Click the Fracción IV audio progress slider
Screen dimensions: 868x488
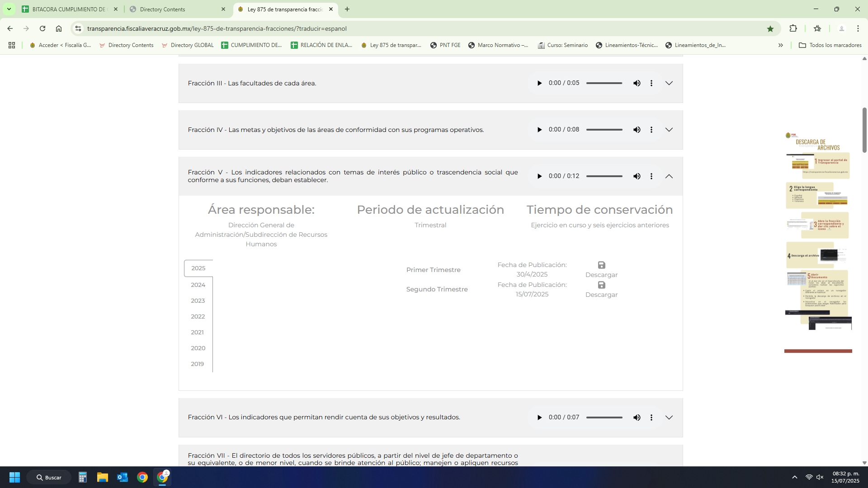(604, 130)
